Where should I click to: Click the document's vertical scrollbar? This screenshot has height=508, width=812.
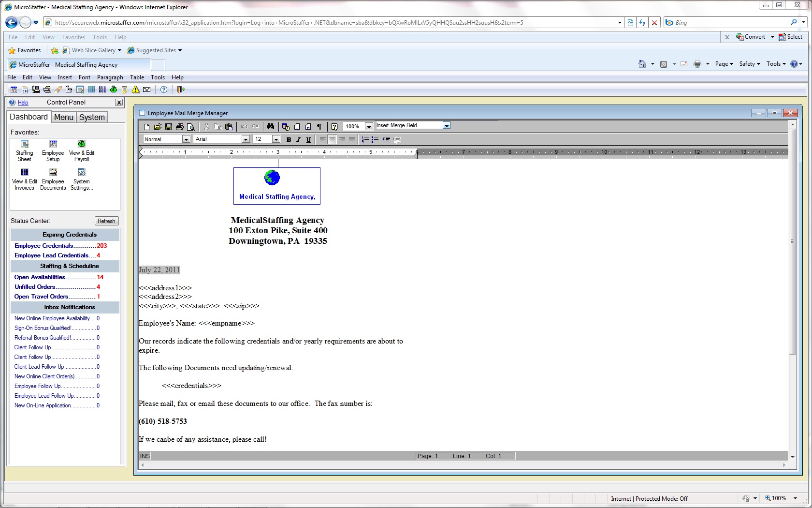pyautogui.click(x=792, y=290)
